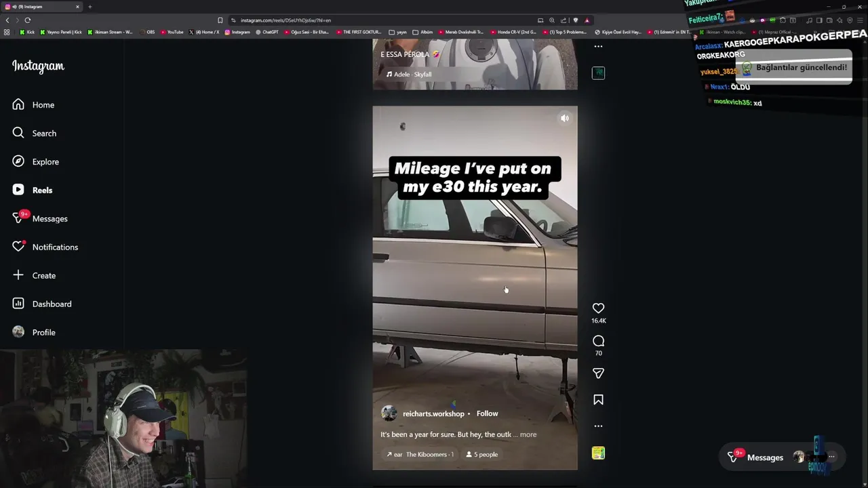Open the reichards.workshop profile
The width and height of the screenshot is (868, 488).
click(x=433, y=413)
